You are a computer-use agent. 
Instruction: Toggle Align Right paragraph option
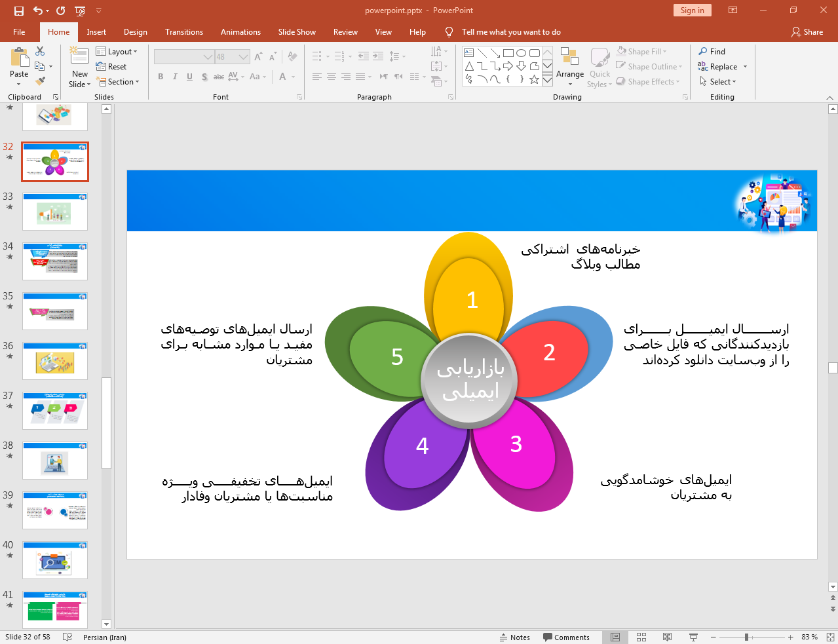(x=346, y=77)
